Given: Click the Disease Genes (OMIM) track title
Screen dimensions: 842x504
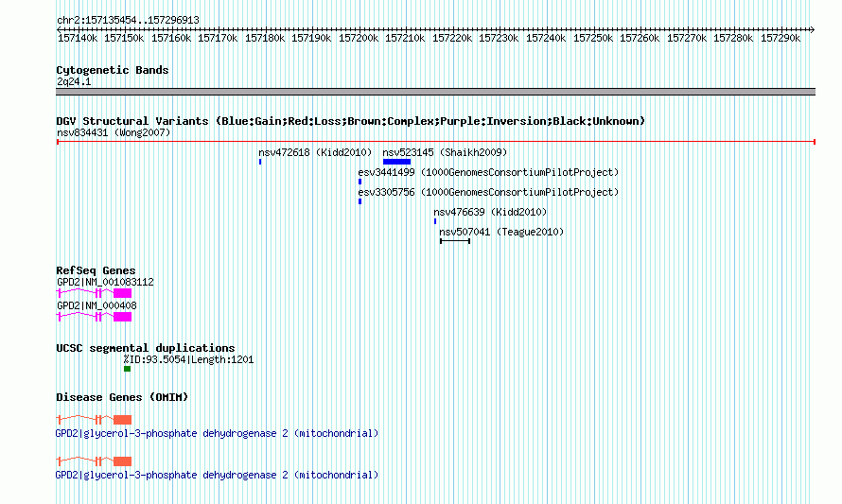Looking at the screenshot, I should point(122,397).
